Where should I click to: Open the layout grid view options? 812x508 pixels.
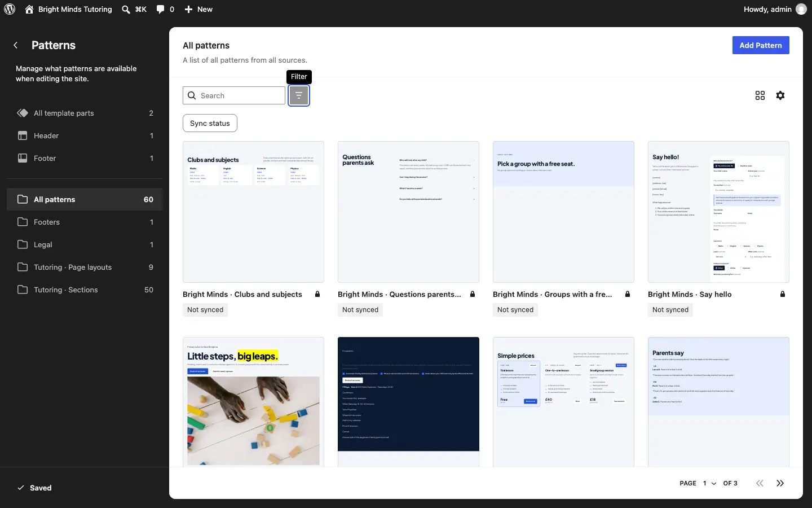[x=760, y=95]
